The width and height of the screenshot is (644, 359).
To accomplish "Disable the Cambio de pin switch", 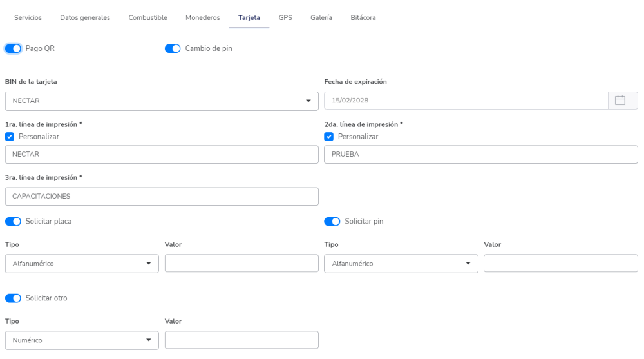I will [x=173, y=48].
